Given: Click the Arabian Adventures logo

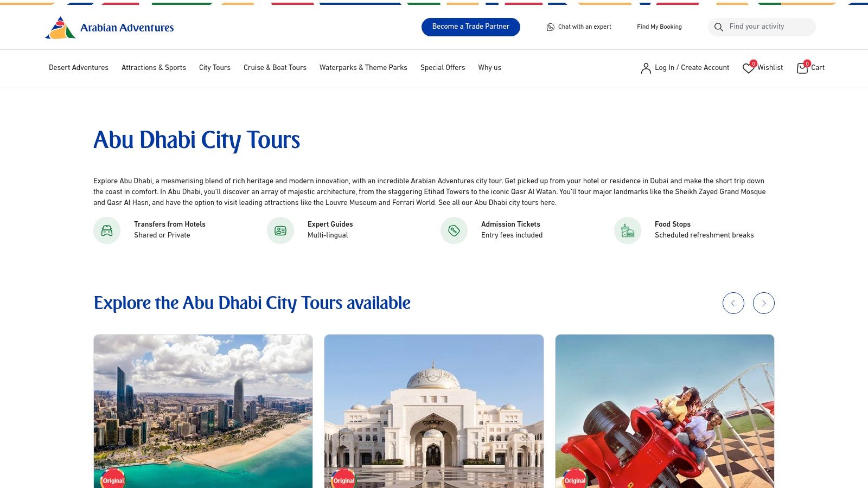Looking at the screenshot, I should coord(109,28).
